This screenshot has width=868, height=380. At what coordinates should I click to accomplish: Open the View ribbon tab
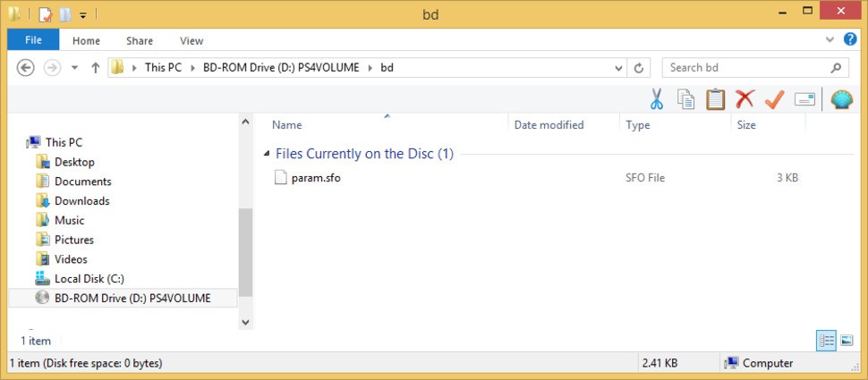pyautogui.click(x=191, y=40)
